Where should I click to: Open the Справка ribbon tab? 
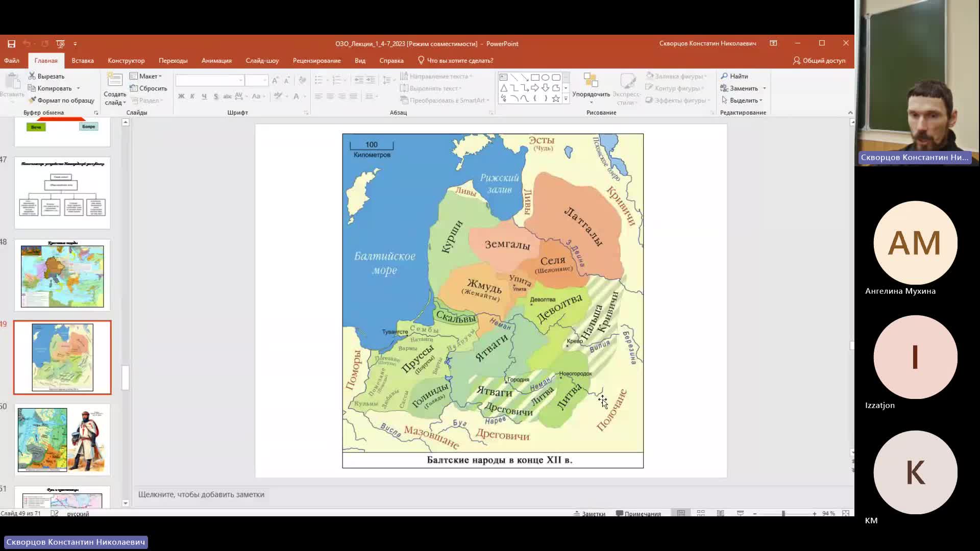[x=391, y=60]
